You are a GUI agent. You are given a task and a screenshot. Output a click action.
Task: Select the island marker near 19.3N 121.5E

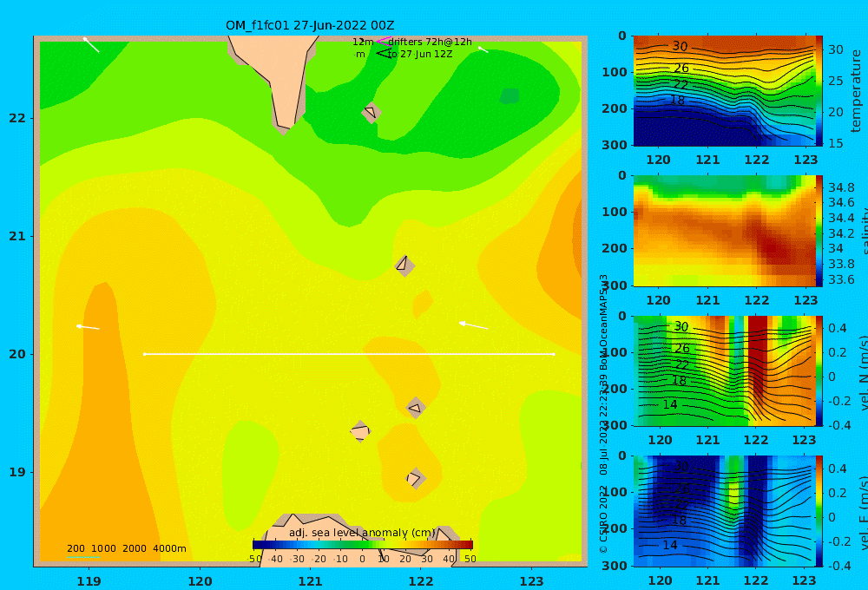tap(360, 431)
